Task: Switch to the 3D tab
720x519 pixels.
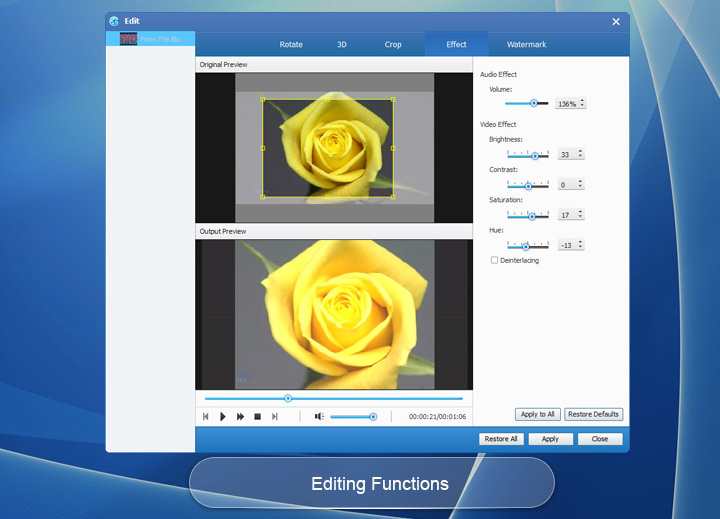Action: (x=342, y=45)
